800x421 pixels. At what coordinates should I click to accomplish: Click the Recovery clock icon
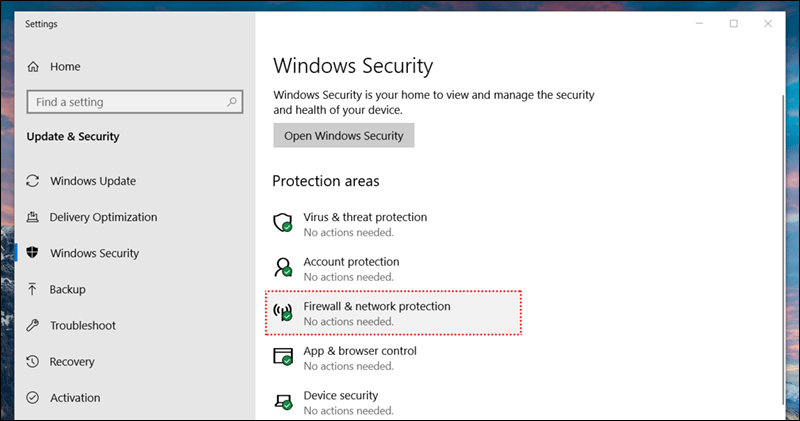[33, 362]
